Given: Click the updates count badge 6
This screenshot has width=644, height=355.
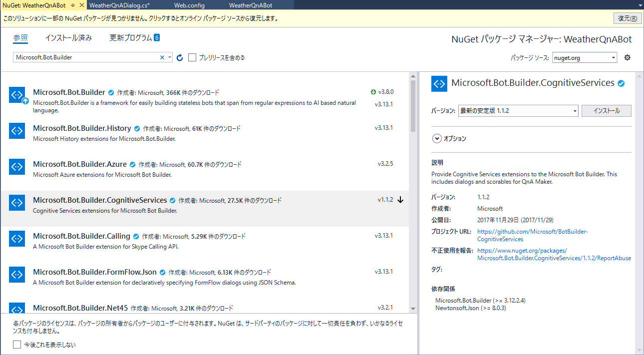Looking at the screenshot, I should click(157, 38).
